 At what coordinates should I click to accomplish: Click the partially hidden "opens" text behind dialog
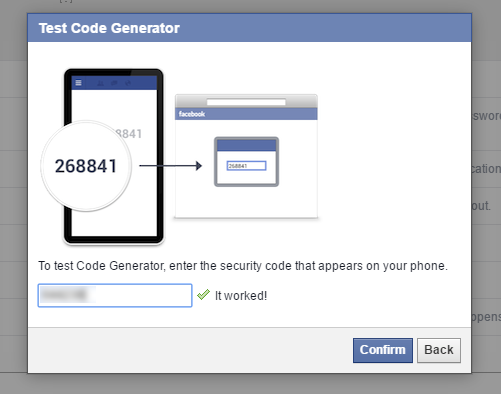pos(486,317)
